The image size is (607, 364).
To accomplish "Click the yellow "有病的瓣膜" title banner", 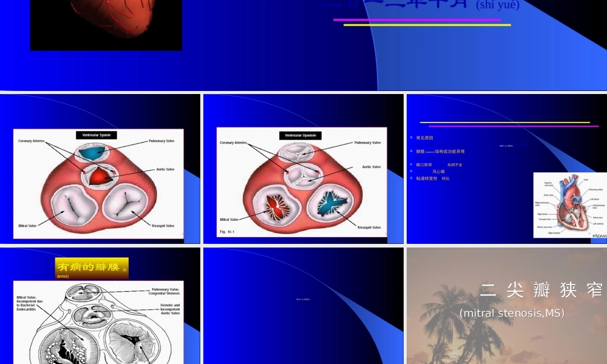I will coord(92,268).
